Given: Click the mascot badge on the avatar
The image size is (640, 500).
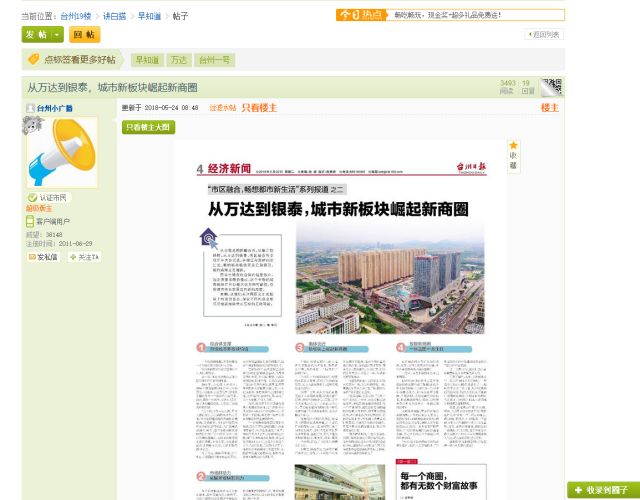Looking at the screenshot, I should point(32,124).
